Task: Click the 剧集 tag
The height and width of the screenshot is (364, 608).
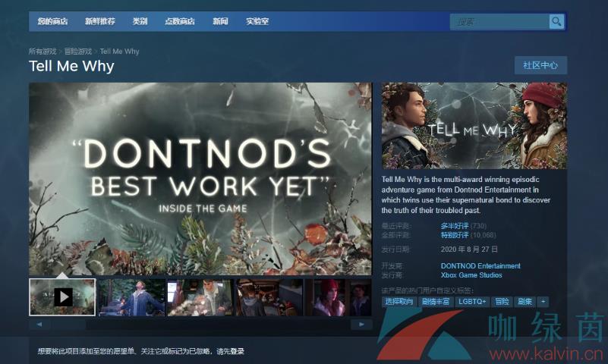Action: (525, 302)
